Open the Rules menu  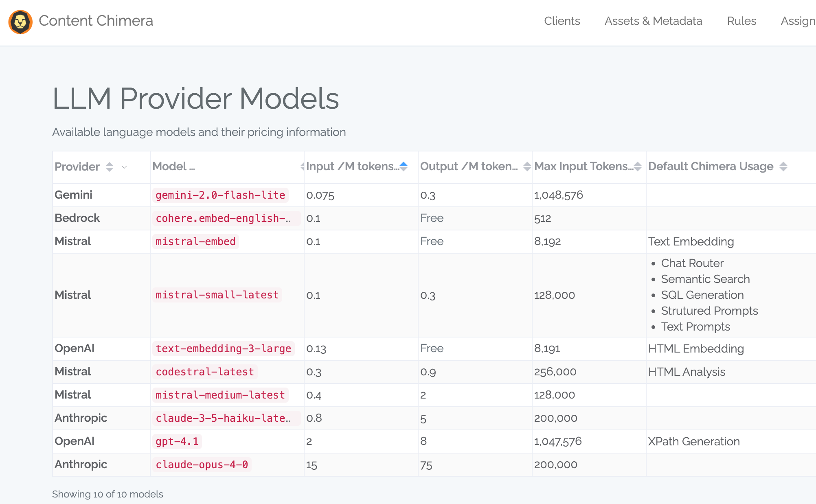[x=741, y=21]
